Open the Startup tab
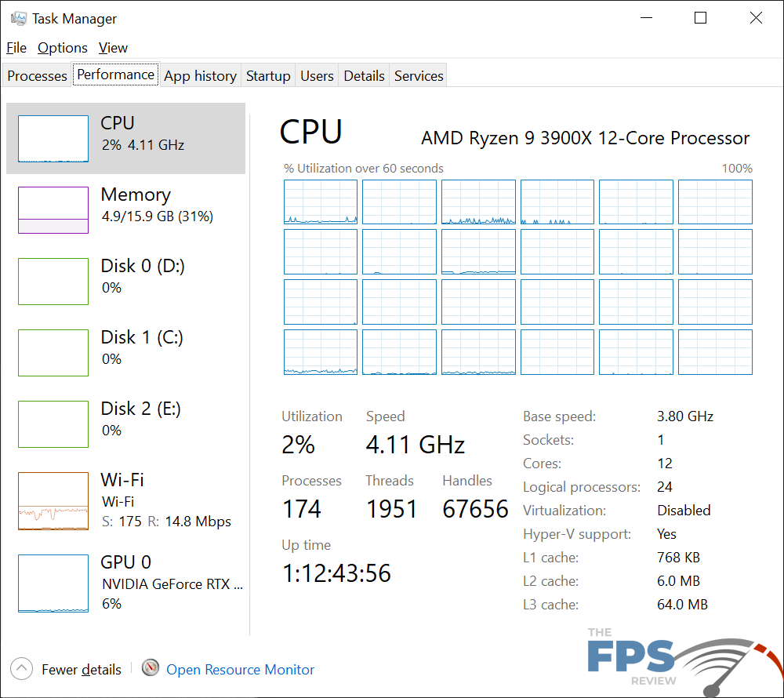This screenshot has height=698, width=784. [268, 75]
